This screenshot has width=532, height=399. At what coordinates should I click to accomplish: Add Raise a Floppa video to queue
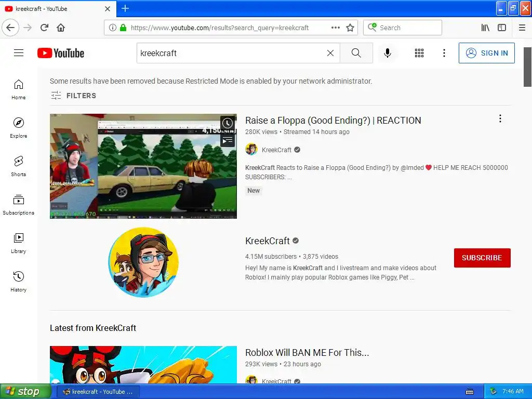tap(228, 140)
